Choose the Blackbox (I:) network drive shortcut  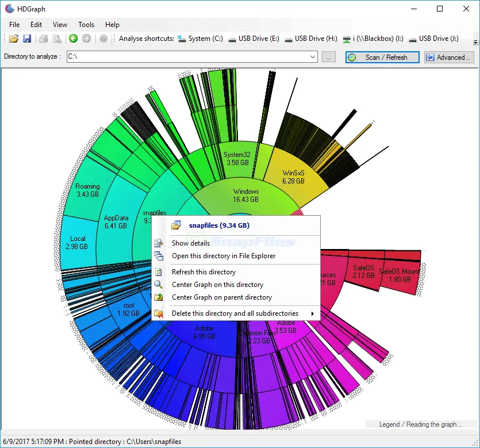[373, 39]
